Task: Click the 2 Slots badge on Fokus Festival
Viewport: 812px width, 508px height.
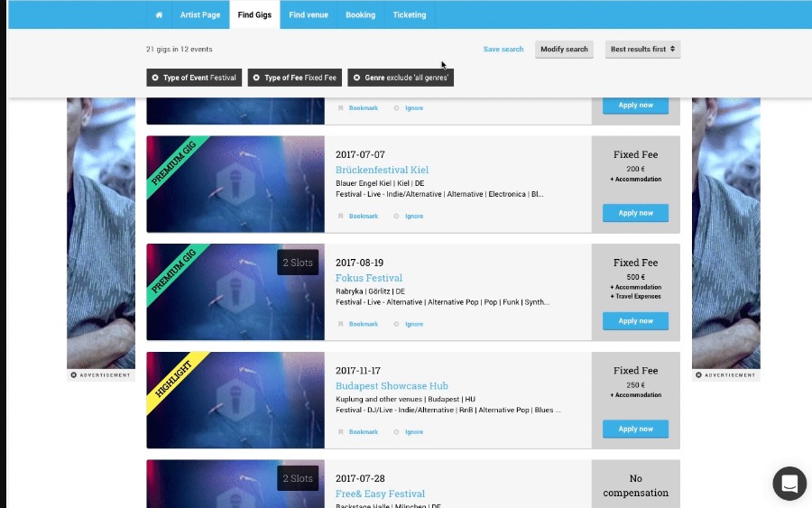Action: pyautogui.click(x=298, y=263)
